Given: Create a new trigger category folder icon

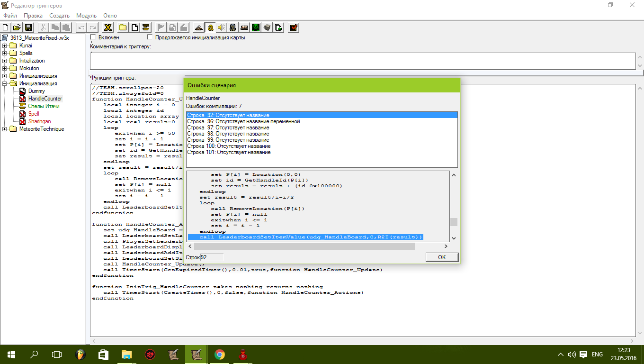Looking at the screenshot, I should (123, 27).
